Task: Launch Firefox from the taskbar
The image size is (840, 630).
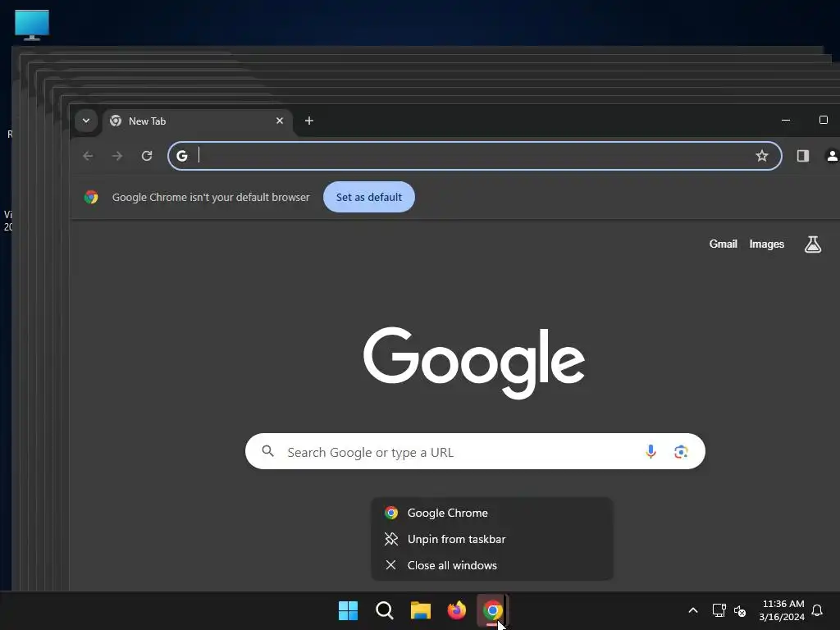Action: (456, 610)
